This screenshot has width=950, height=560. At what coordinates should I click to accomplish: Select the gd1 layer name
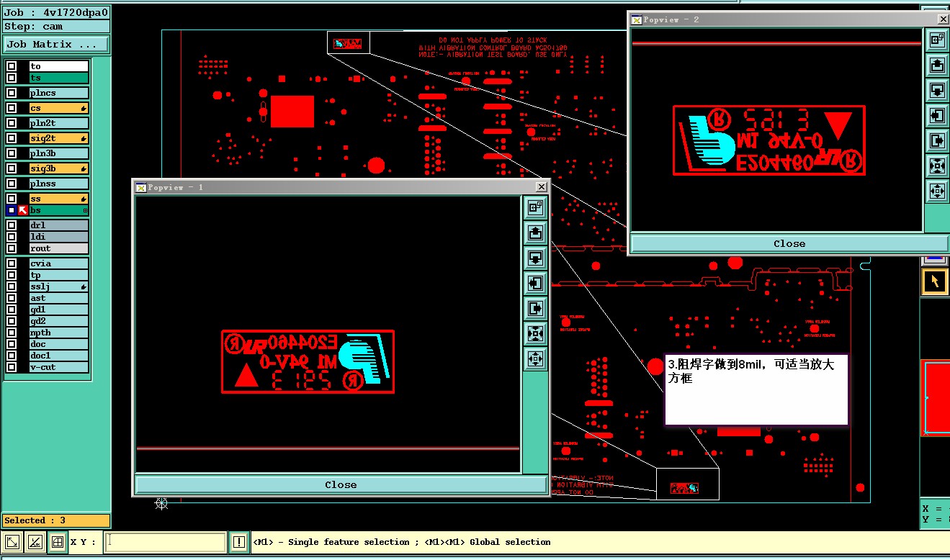point(58,310)
